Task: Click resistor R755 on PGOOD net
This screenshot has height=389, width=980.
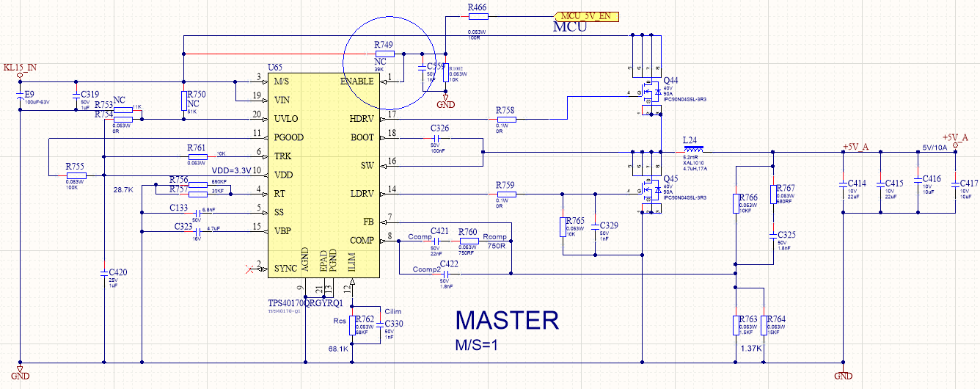Action: (76, 176)
